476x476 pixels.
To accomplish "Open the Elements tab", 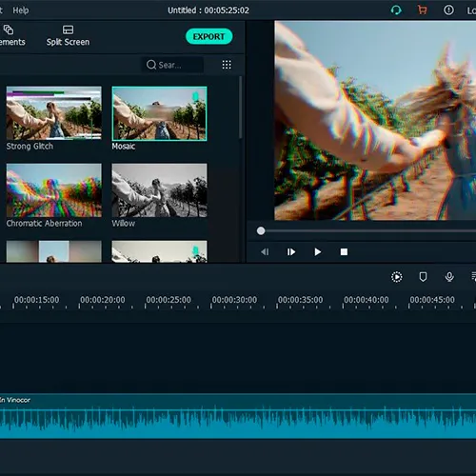I will pyautogui.click(x=11, y=35).
